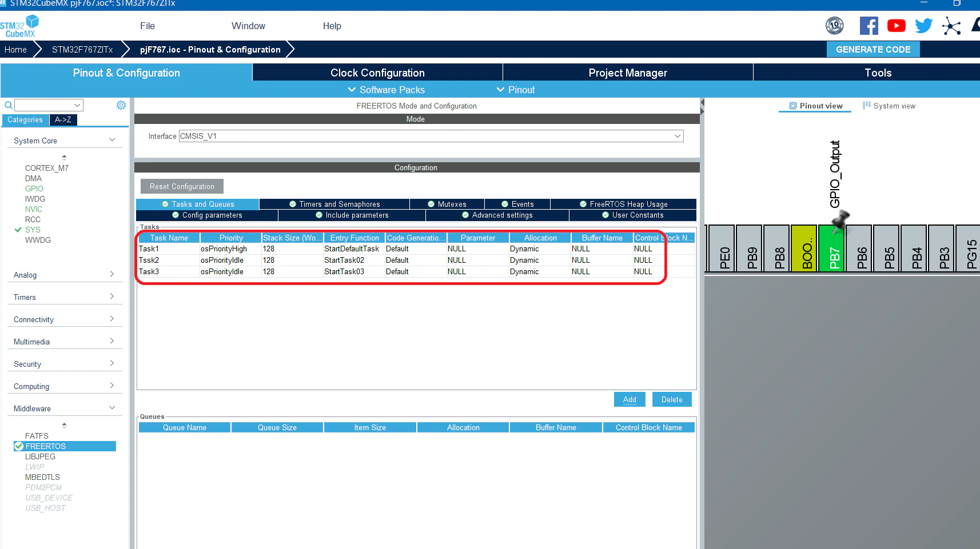Click the Delete task button

[x=672, y=399]
